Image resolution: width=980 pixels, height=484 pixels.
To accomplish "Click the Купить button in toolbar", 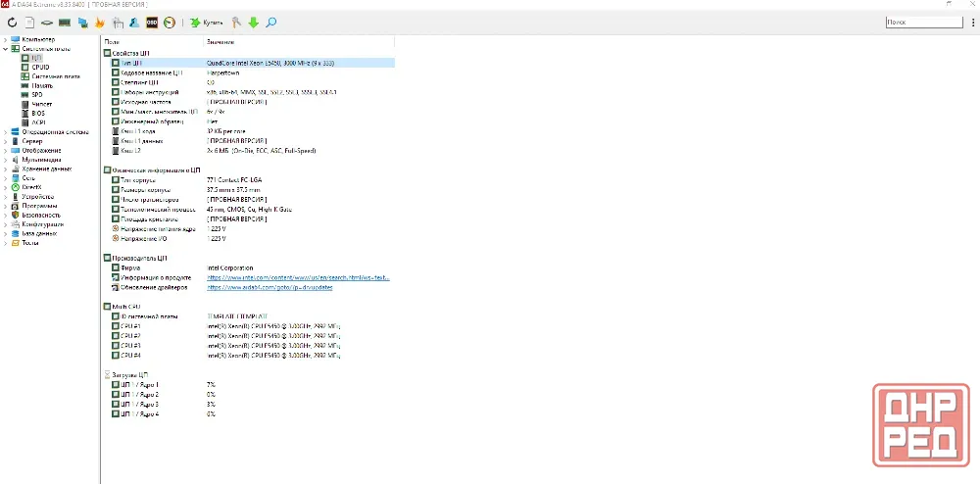I will 206,23.
